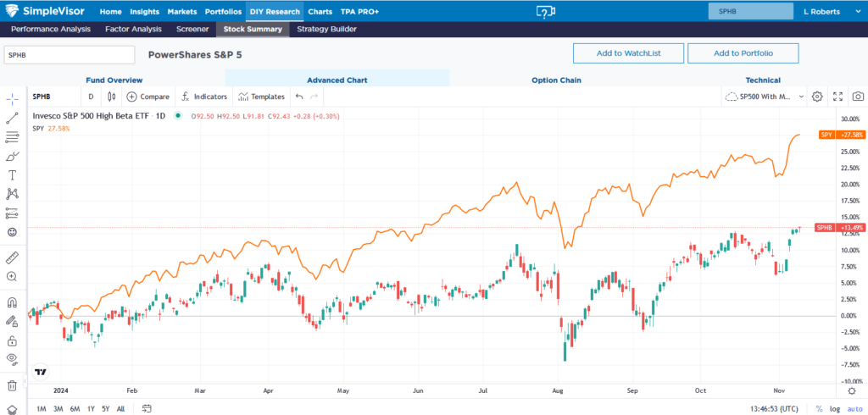868x415 pixels.
Task: Open the Portfolios menu
Action: click(223, 12)
